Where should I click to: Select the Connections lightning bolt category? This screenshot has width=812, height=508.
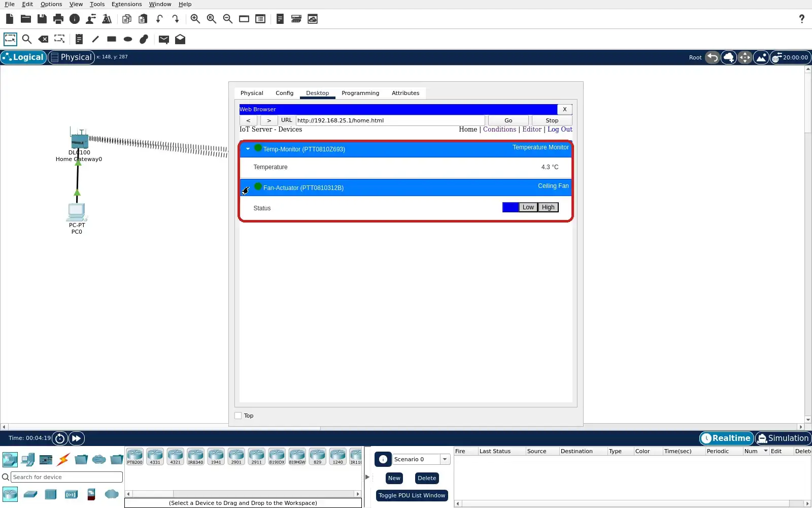pos(63,460)
